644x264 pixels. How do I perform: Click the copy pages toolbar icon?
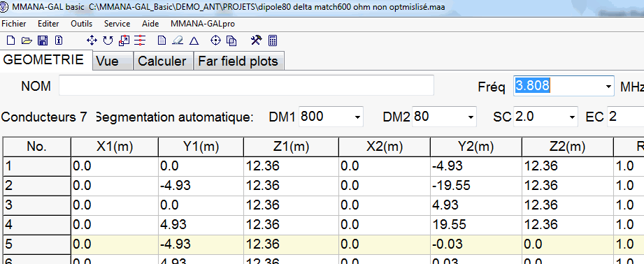(231, 41)
